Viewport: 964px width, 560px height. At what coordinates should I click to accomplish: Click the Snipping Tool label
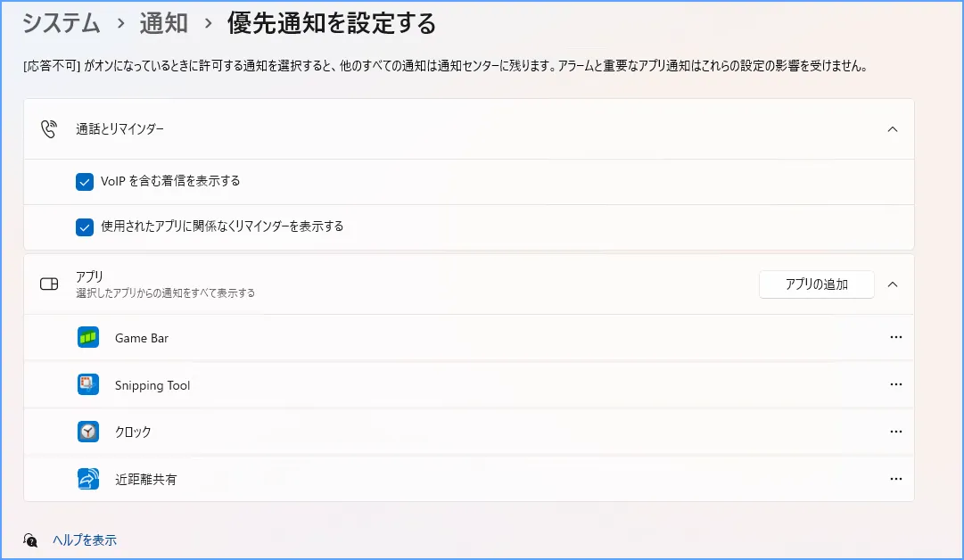[x=152, y=385]
